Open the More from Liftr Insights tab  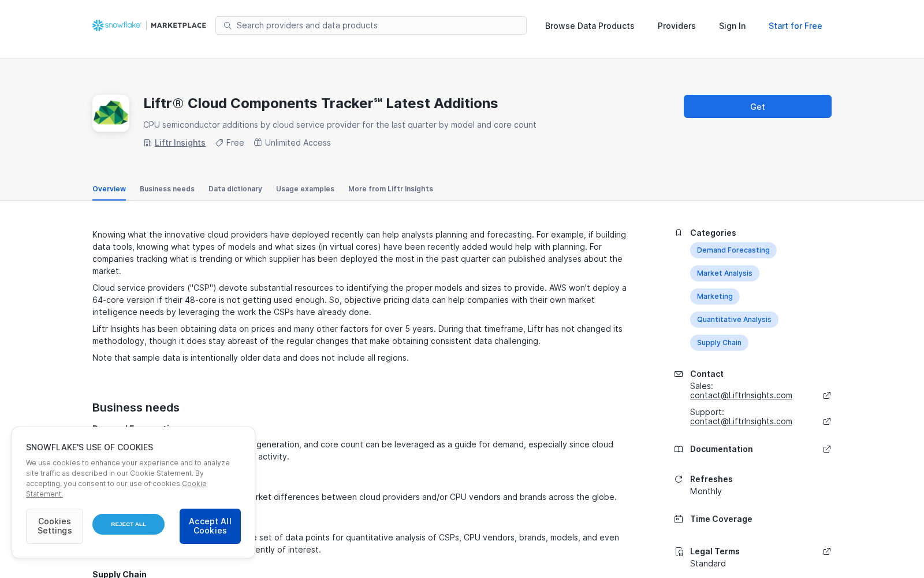[390, 189]
